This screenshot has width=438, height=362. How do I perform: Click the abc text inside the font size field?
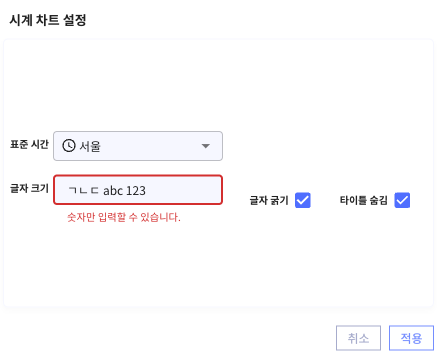pos(113,191)
